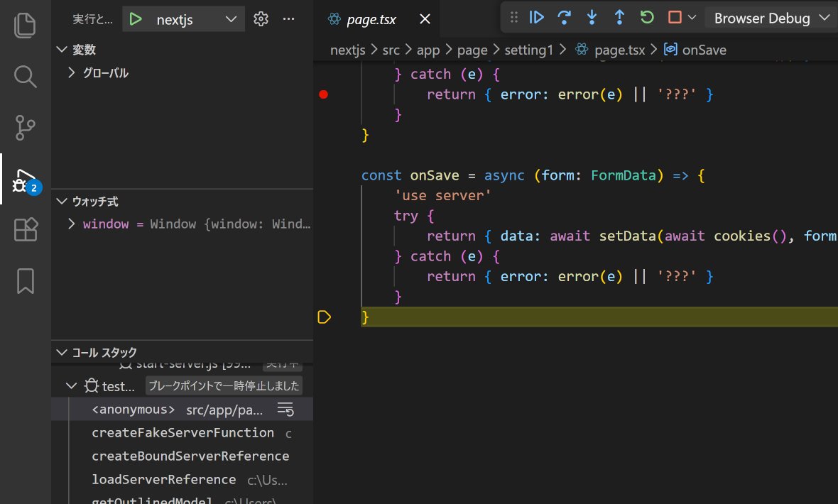Click the debug icon of test... session
The image size is (838, 504).
[92, 386]
